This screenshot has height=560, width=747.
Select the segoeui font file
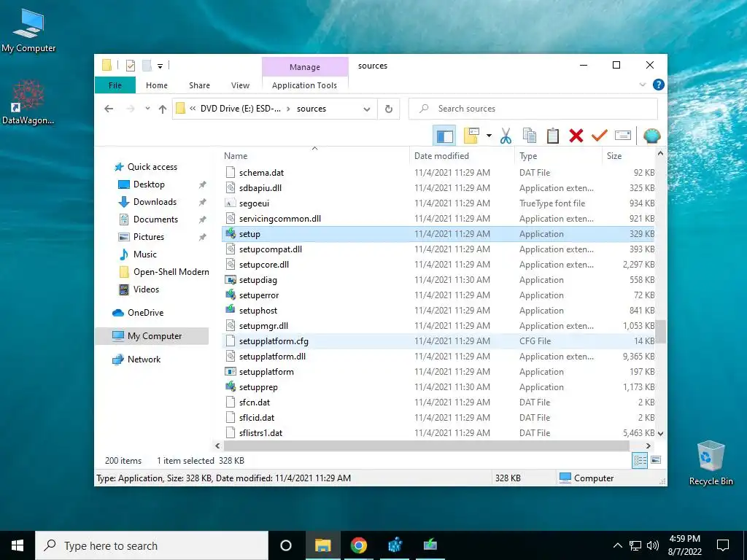pos(438,203)
